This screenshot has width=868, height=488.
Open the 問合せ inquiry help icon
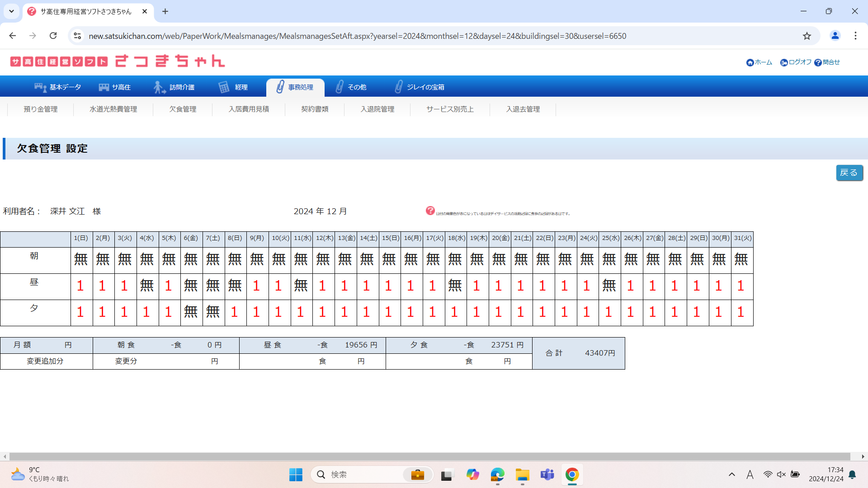coord(818,63)
